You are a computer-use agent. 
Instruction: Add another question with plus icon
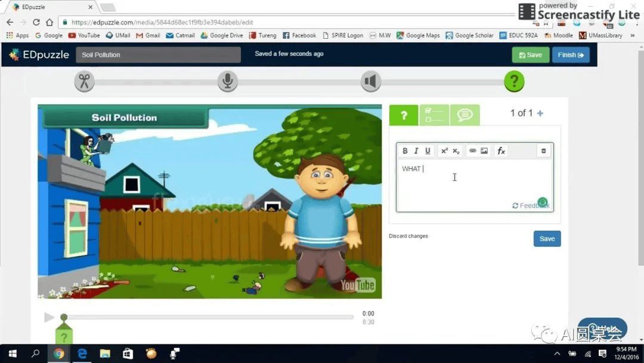[540, 113]
